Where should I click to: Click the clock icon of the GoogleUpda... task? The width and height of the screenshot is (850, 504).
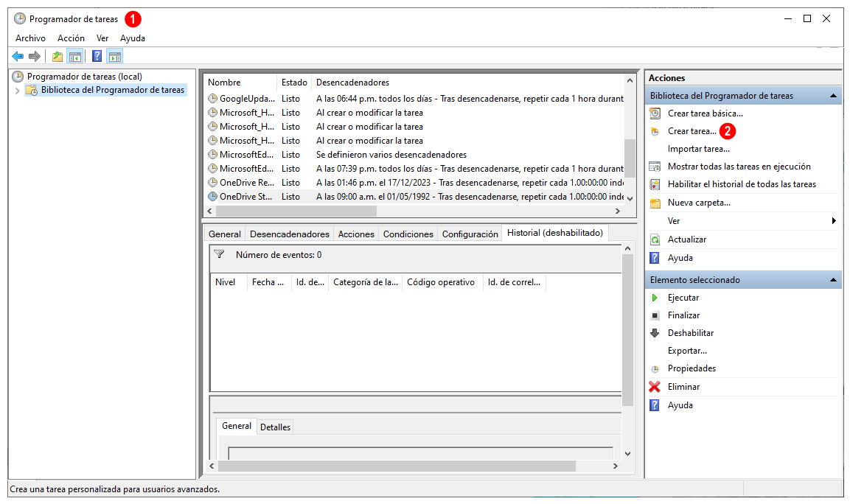212,99
